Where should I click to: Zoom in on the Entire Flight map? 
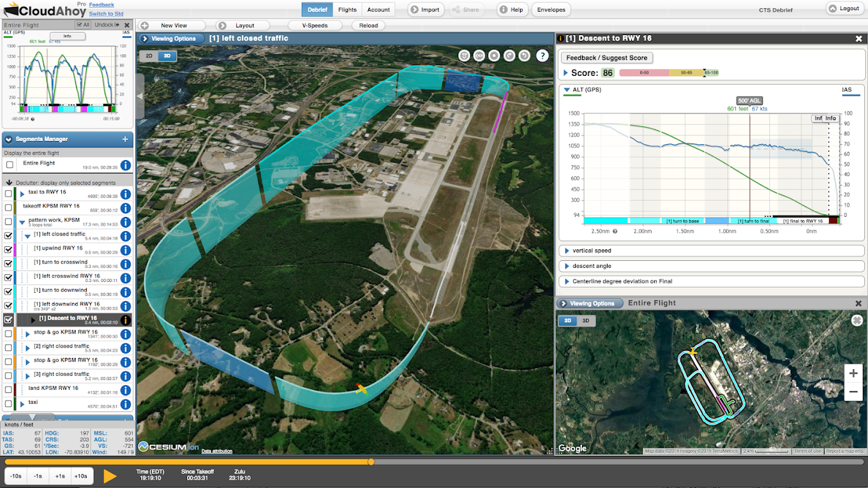853,374
